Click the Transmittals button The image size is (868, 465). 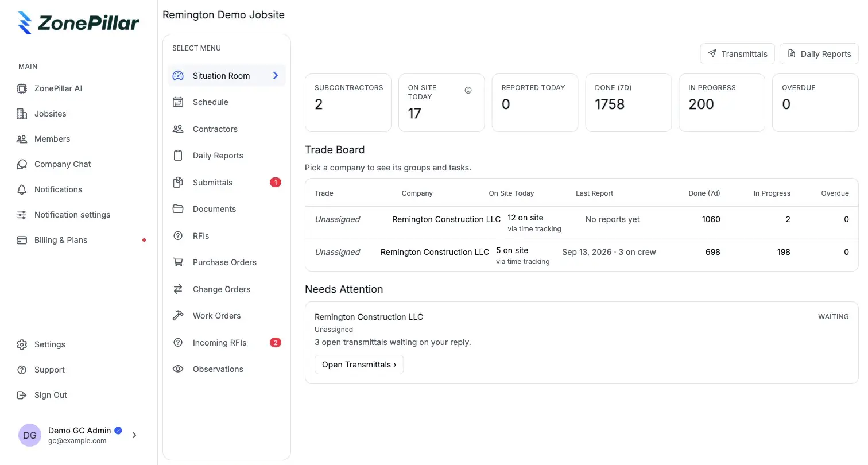(x=738, y=54)
